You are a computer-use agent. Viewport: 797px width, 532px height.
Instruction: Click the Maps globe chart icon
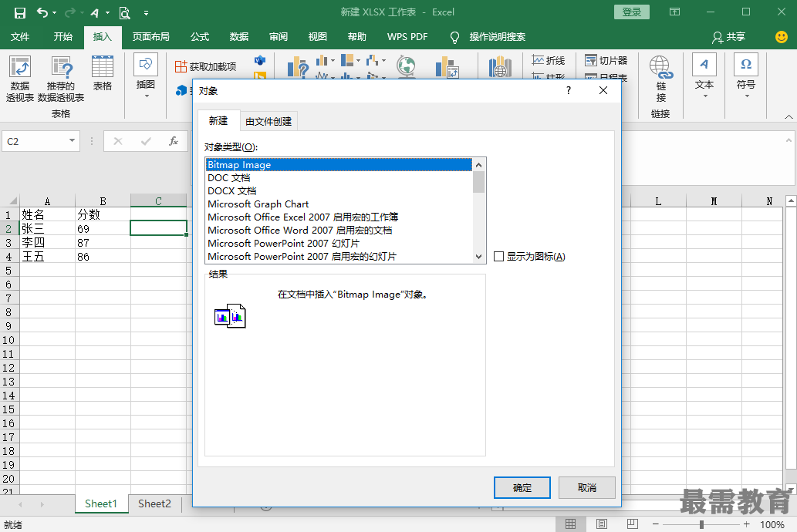click(x=406, y=66)
